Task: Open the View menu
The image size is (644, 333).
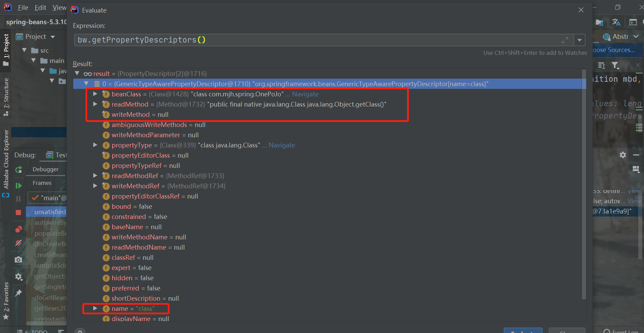Action: pos(60,7)
